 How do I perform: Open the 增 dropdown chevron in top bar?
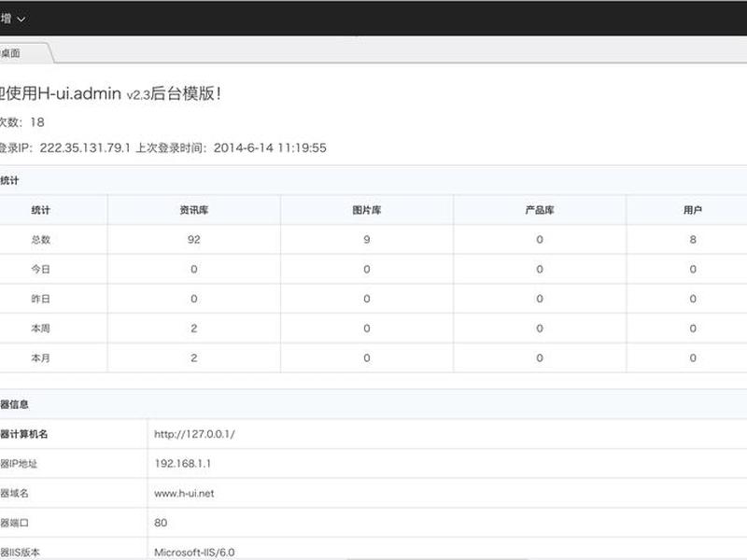click(x=21, y=19)
